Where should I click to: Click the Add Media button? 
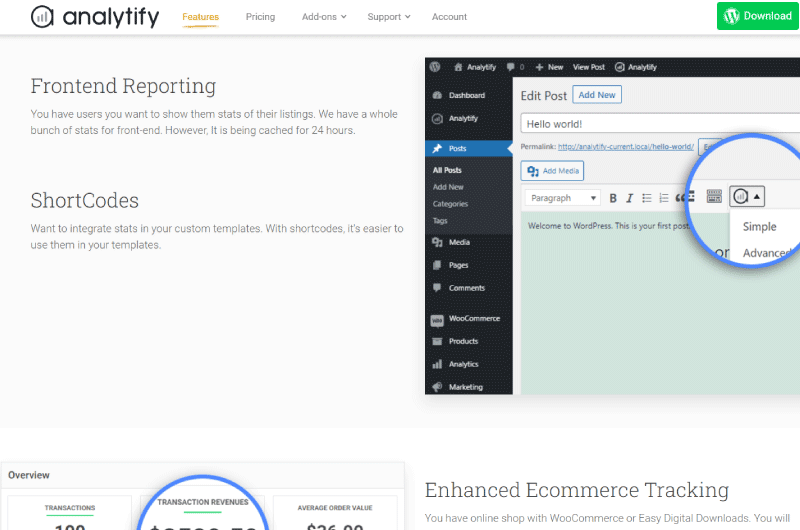(x=553, y=171)
